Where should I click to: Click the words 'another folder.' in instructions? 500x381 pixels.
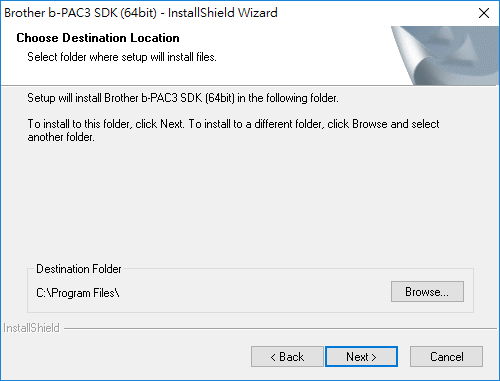[61, 137]
